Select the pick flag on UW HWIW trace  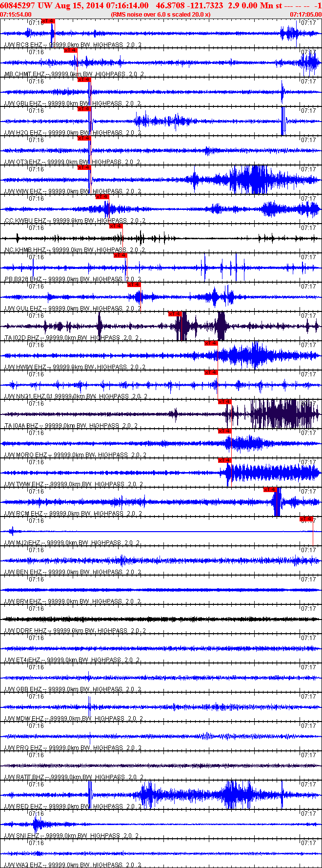click(x=211, y=343)
